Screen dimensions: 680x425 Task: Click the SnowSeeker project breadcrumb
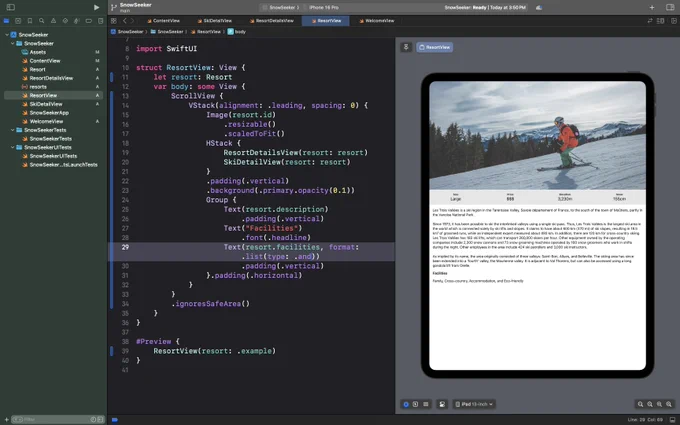127,32
